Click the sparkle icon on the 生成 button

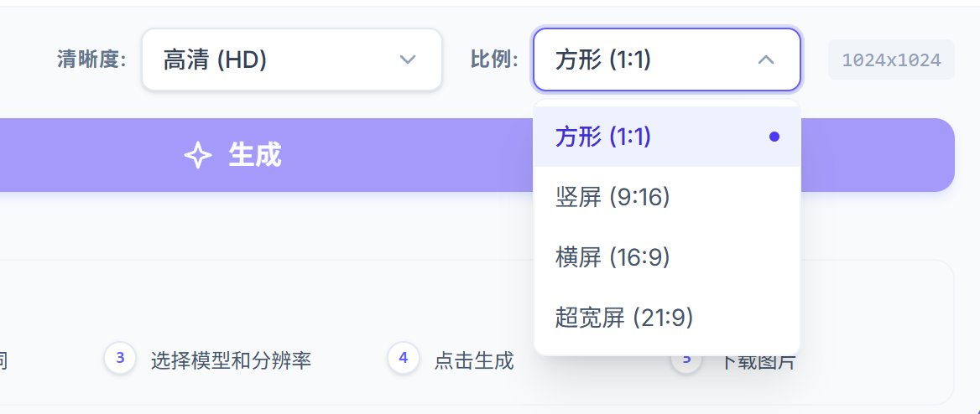point(197,155)
